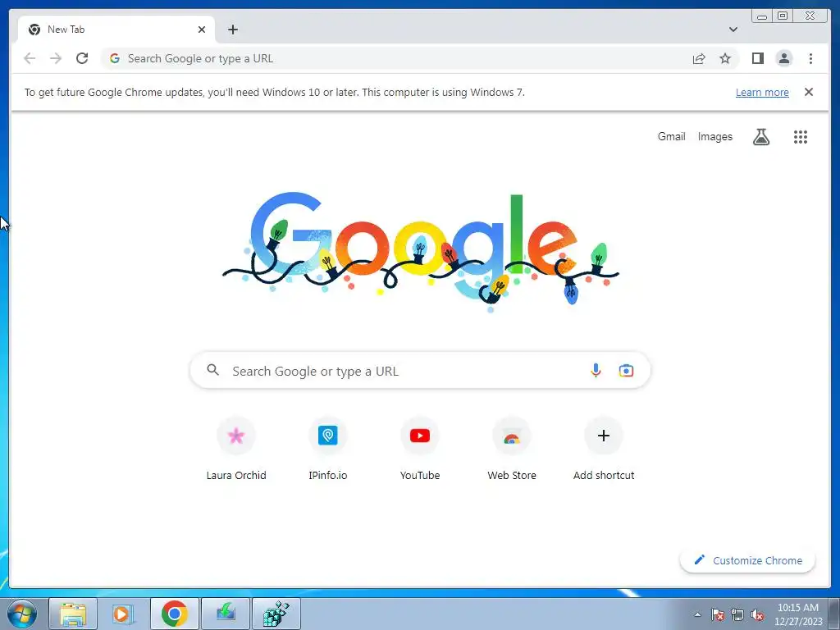The width and height of the screenshot is (840, 630).
Task: Click the Add shortcut button
Action: (604, 449)
